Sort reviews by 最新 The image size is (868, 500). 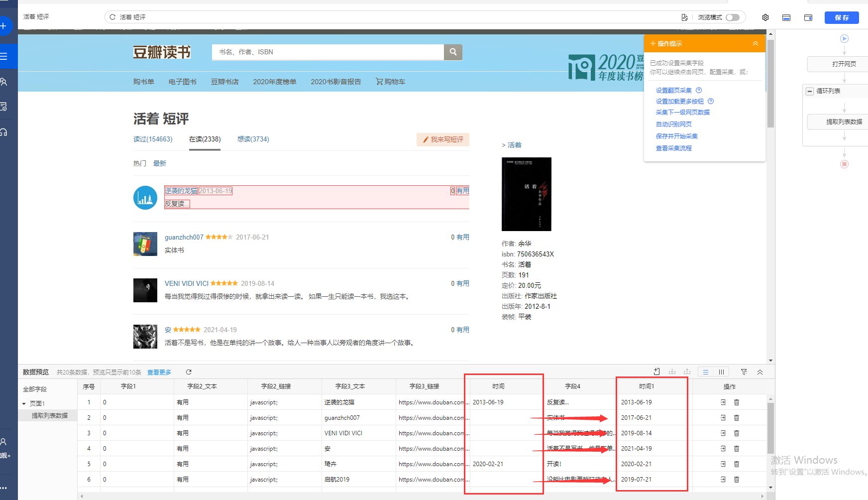[x=160, y=163]
